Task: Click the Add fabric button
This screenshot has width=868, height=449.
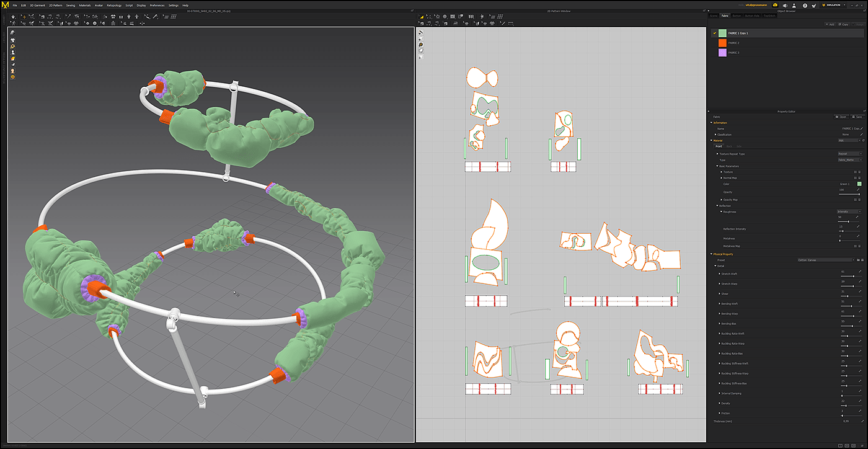Action: point(830,24)
